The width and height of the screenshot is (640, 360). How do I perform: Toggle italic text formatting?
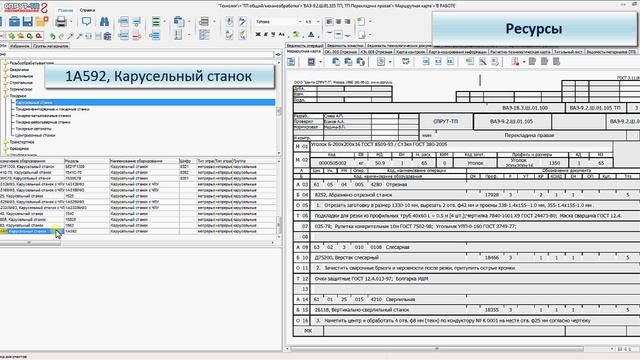(266, 35)
